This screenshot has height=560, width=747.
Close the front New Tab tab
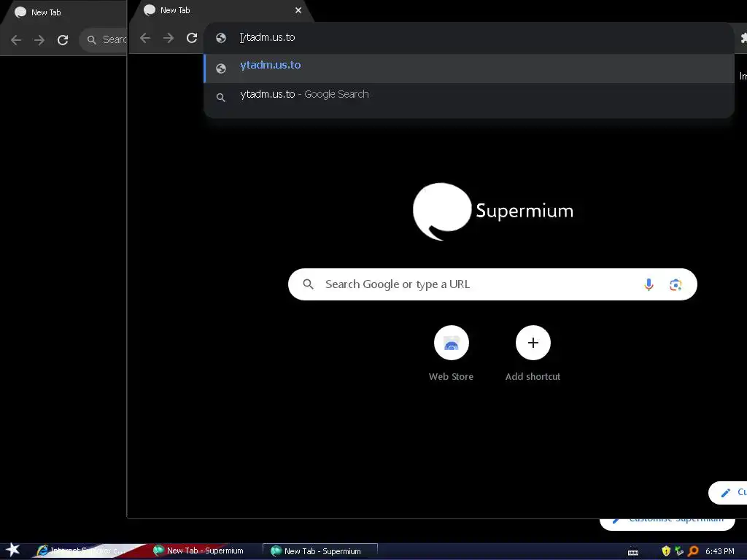point(298,10)
